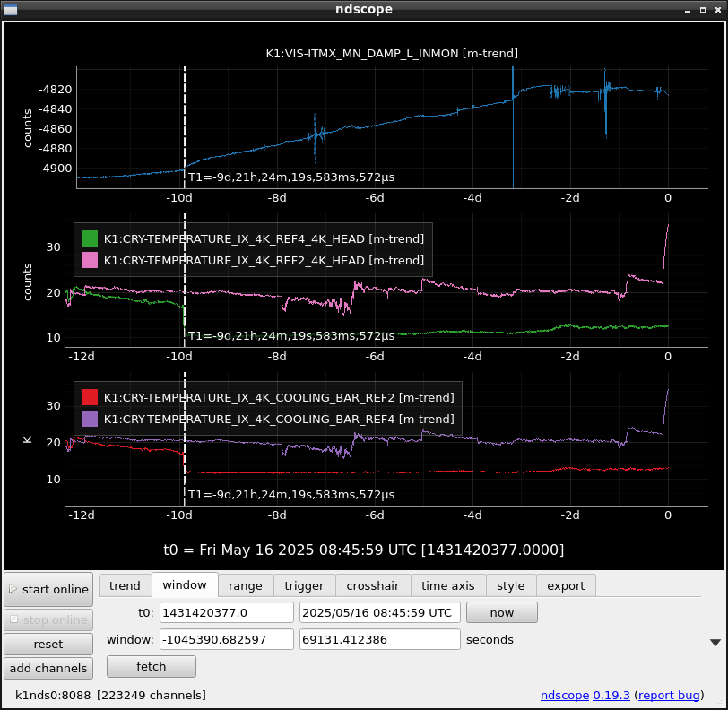Click the COOLING_BAR_REF4 channel legend label
The height and width of the screenshot is (710, 728).
point(279,419)
